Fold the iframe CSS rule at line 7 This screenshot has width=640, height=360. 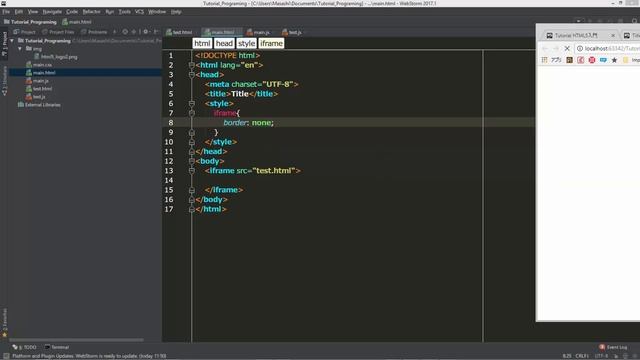pos(191,113)
